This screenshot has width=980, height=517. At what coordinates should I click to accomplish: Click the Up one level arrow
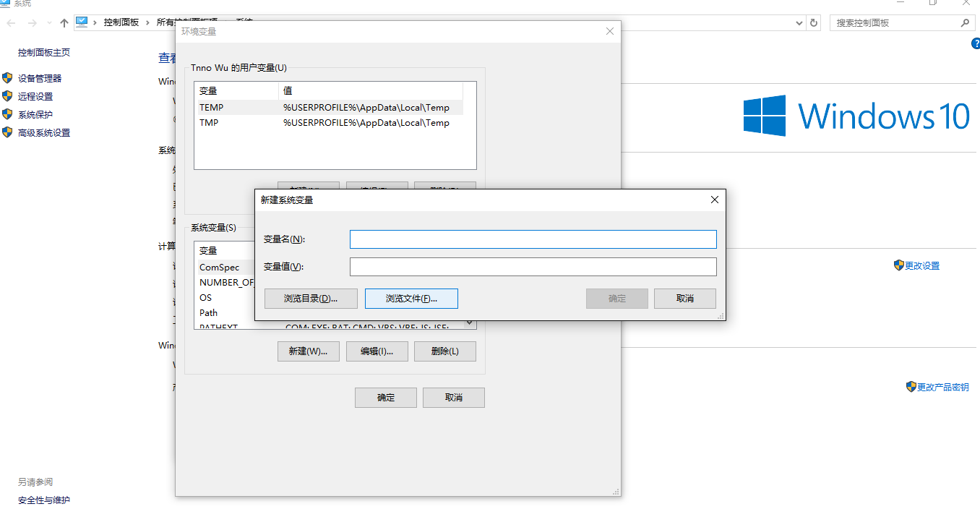[64, 23]
